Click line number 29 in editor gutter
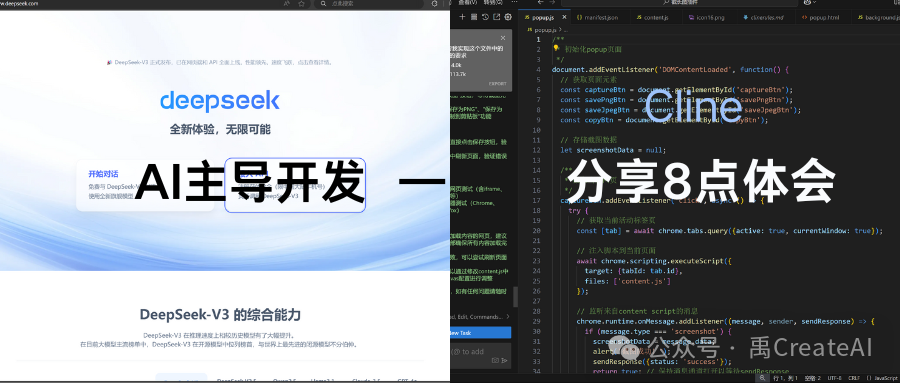Image resolution: width=900 pixels, height=383 pixels. (x=537, y=321)
